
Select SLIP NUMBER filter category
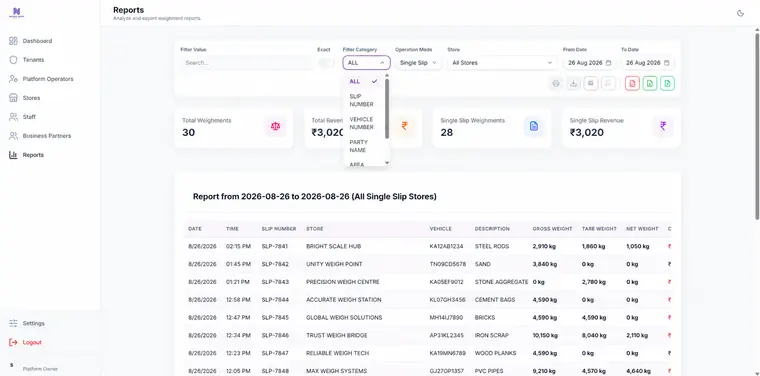[x=364, y=100]
